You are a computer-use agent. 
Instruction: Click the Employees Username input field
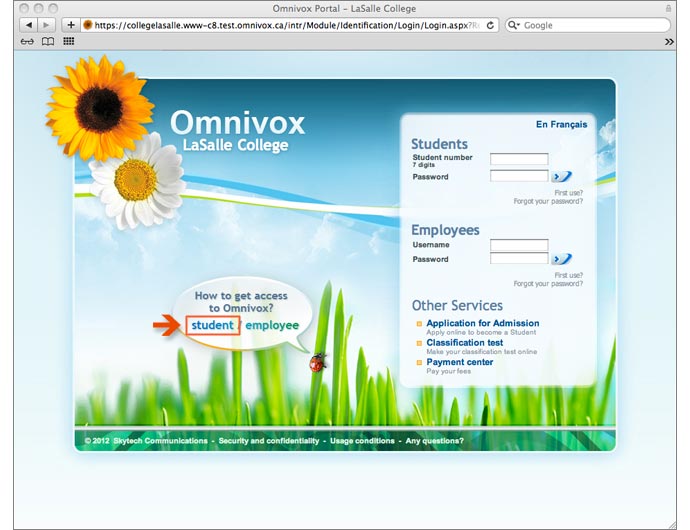(x=519, y=245)
